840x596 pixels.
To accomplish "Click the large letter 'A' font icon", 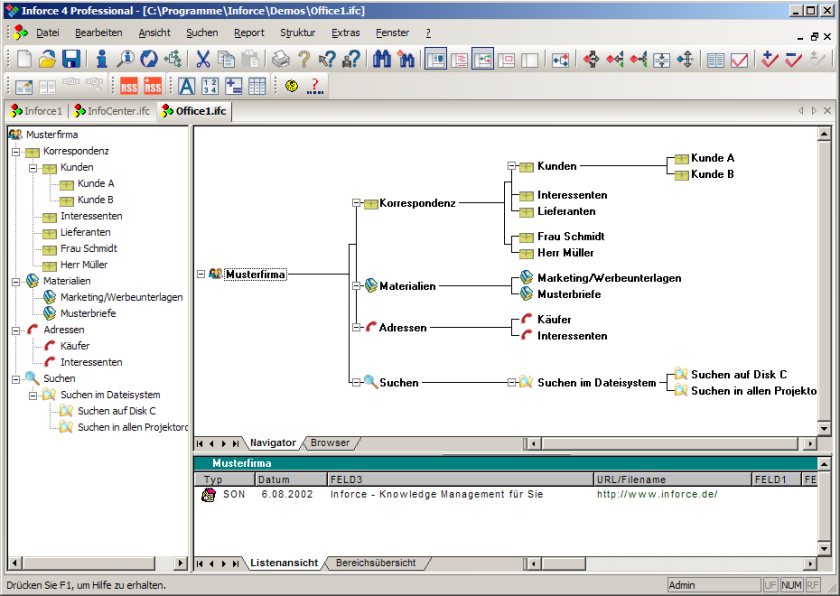I will 186,87.
